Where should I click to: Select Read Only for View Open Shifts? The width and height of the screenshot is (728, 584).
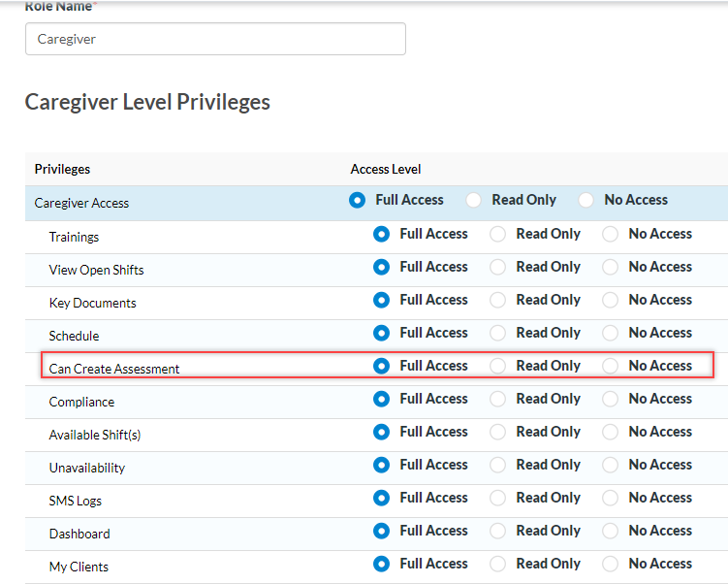[x=498, y=267]
